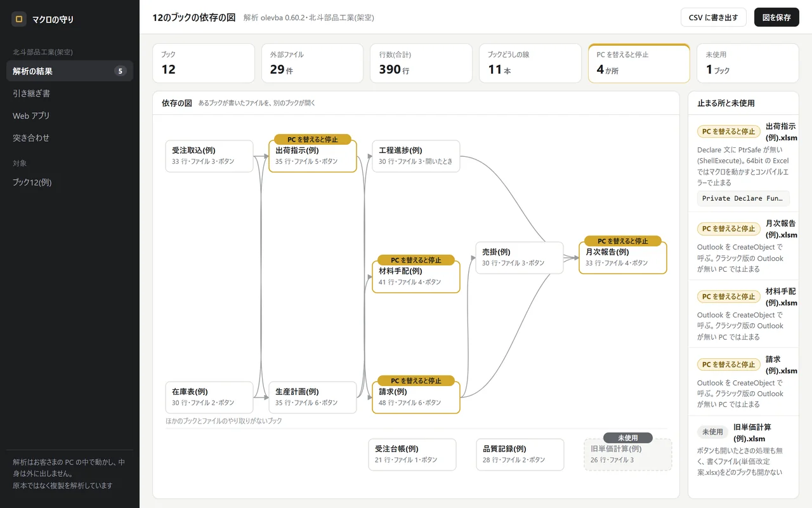The height and width of the screenshot is (508, 812).
Task: Select ブック12(例) under 対象
Action: pos(70,182)
